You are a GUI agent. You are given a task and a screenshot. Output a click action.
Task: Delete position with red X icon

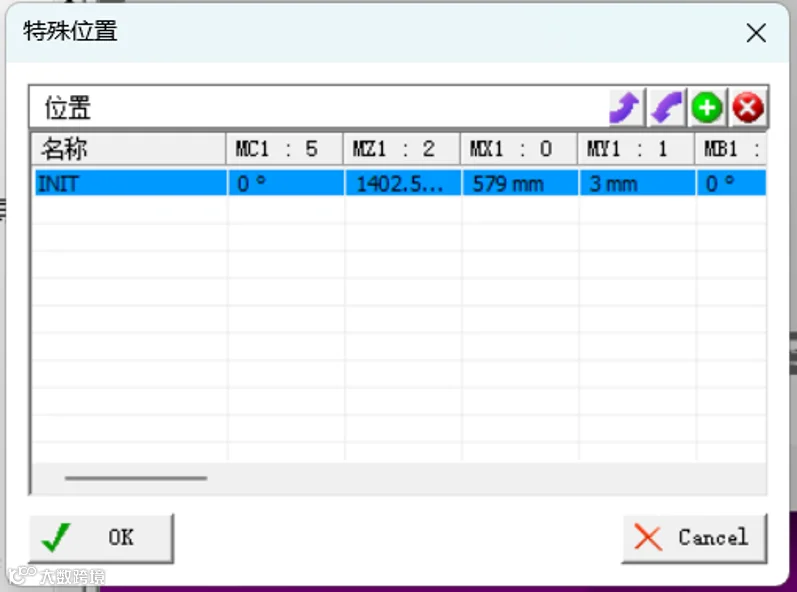(748, 107)
